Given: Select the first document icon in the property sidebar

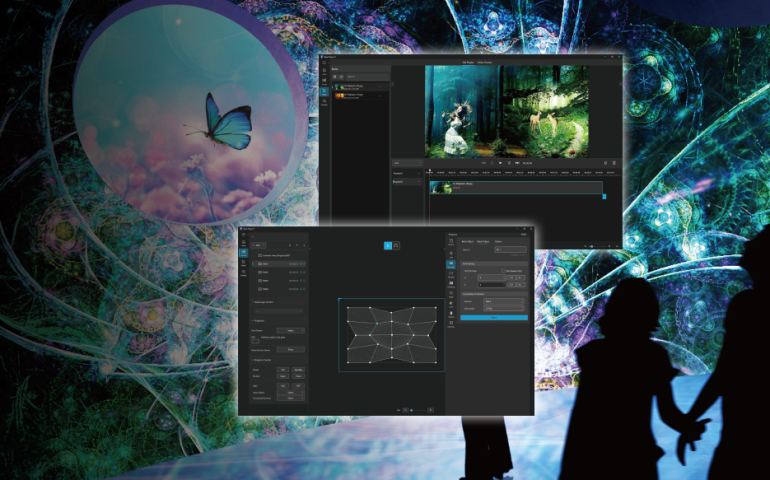Looking at the screenshot, I should [451, 242].
